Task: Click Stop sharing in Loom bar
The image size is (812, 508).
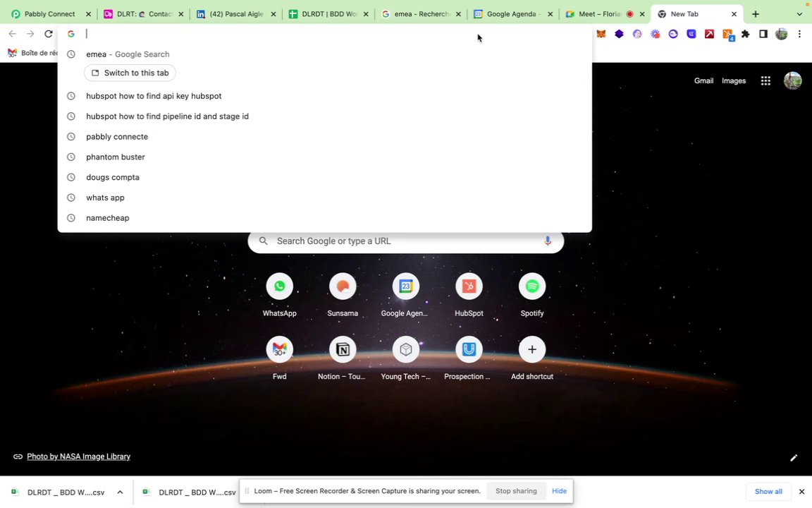Action: pos(516,491)
